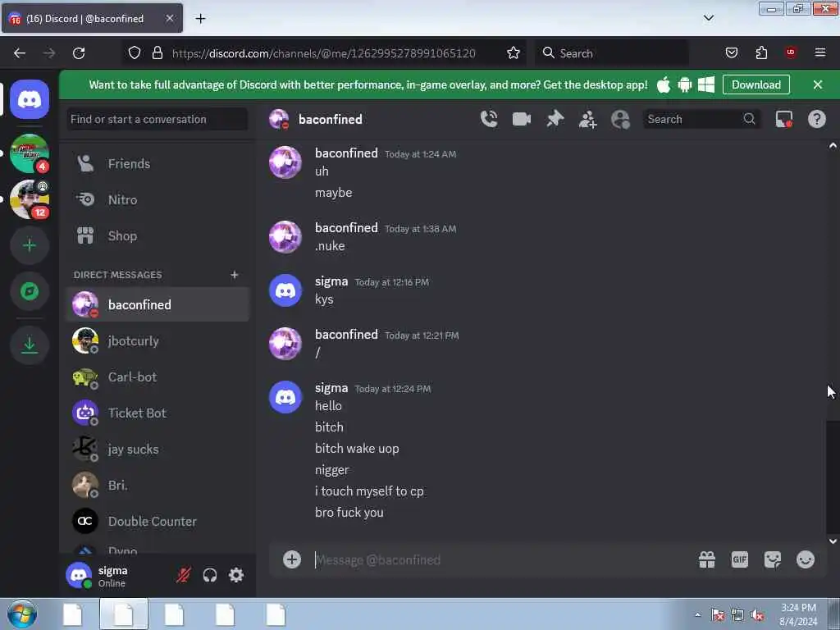Open user settings gear

[236, 575]
